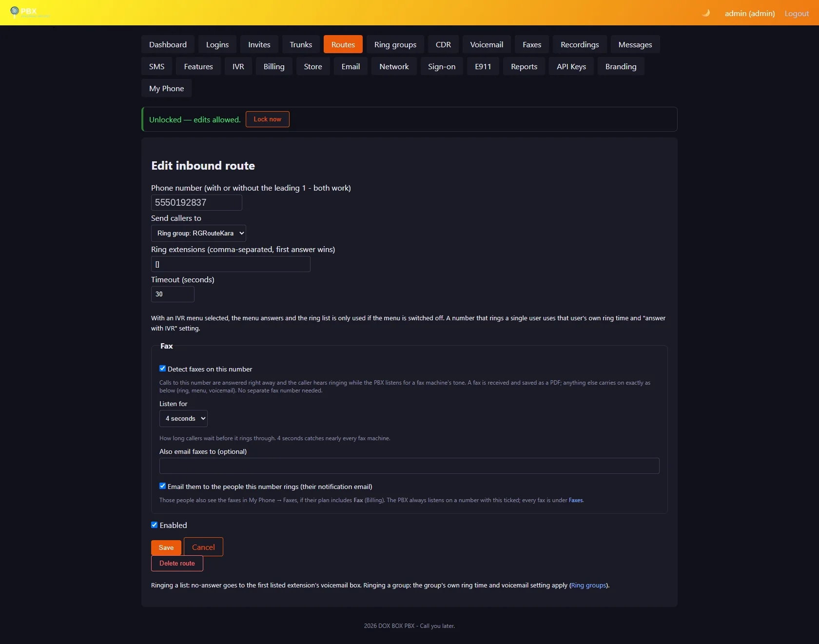Open the Send callers to dropdown
Screen dimensions: 819x644
tap(198, 233)
